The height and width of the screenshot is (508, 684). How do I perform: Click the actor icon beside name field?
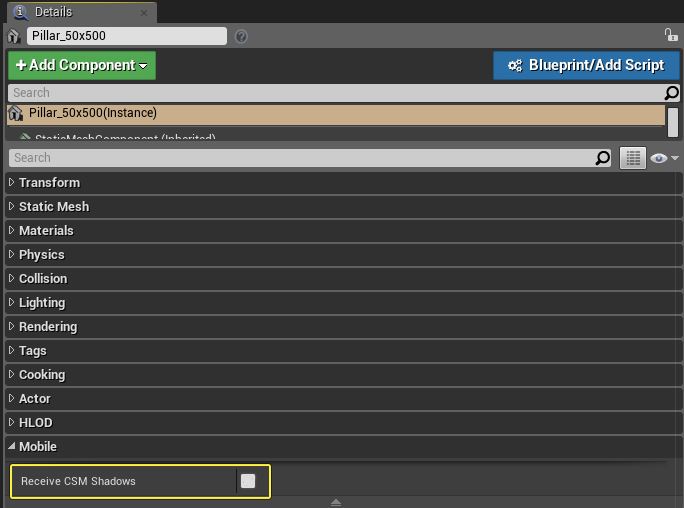click(x=14, y=36)
